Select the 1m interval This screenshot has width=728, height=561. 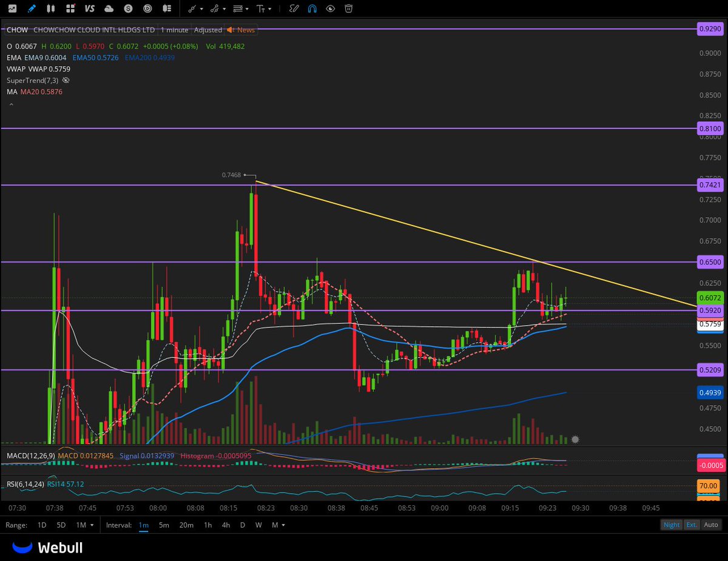click(x=144, y=525)
